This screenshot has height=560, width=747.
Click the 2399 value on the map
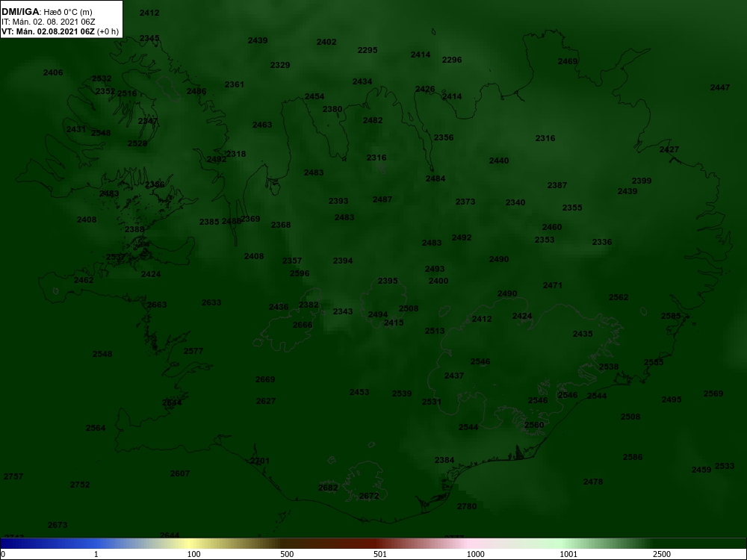click(x=641, y=181)
